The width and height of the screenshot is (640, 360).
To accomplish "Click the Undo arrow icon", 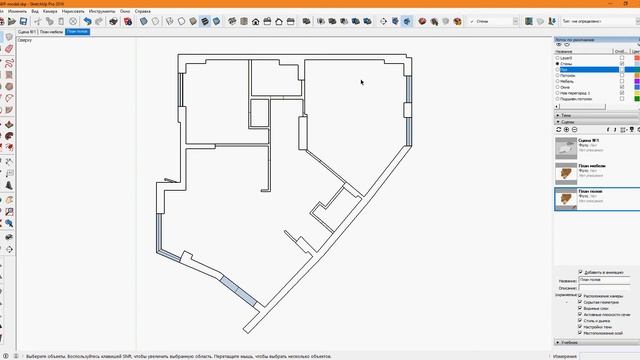I will (87, 21).
